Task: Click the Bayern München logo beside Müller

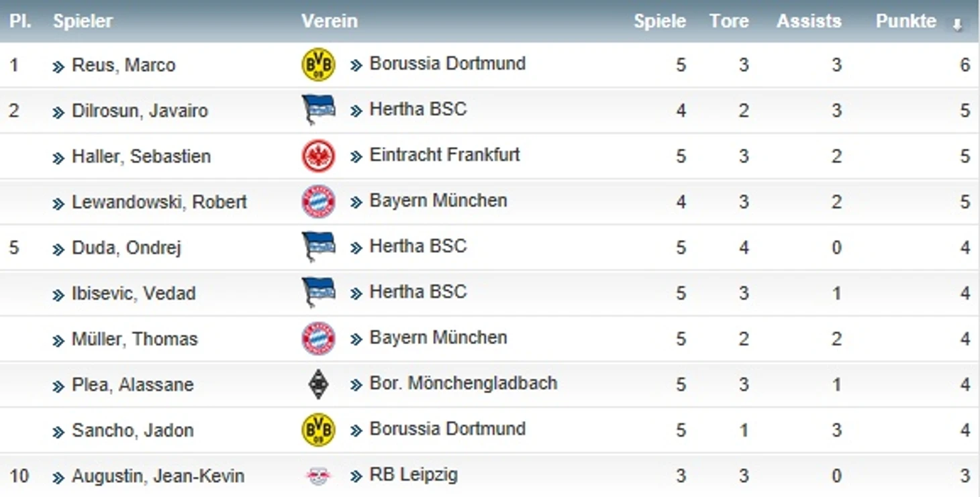Action: point(318,339)
